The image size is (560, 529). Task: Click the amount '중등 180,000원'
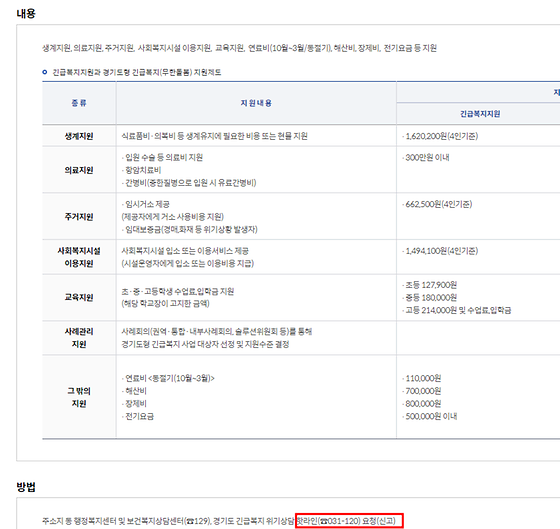[431, 298]
